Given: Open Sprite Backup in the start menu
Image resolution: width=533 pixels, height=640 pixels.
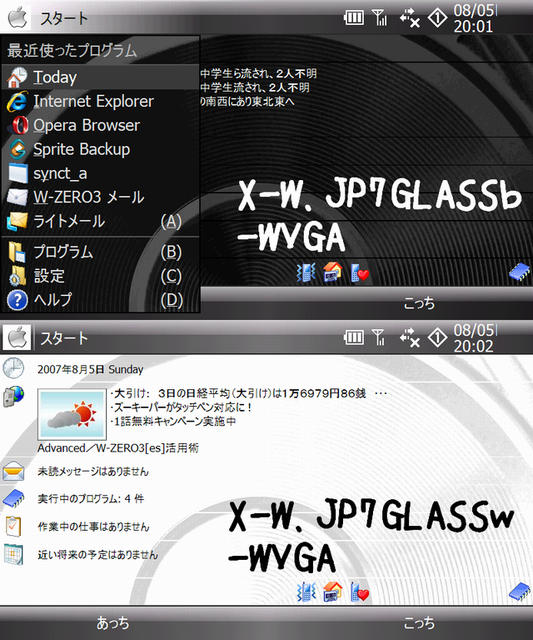Looking at the screenshot, I should point(100,149).
